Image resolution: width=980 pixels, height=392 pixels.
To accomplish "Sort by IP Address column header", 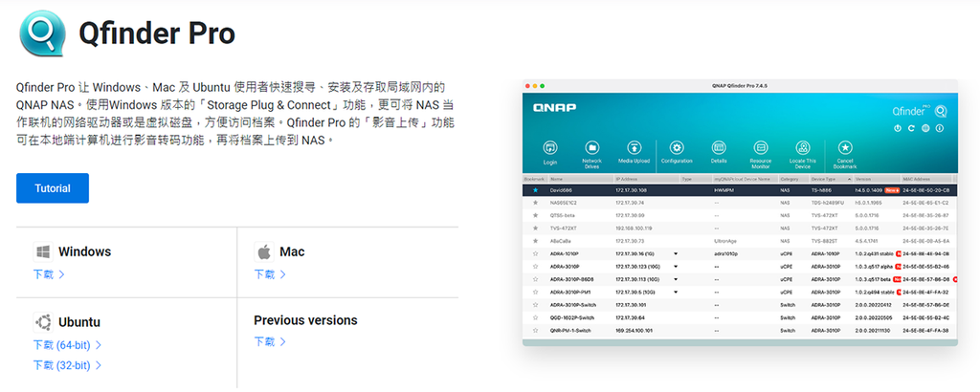I will click(647, 179).
